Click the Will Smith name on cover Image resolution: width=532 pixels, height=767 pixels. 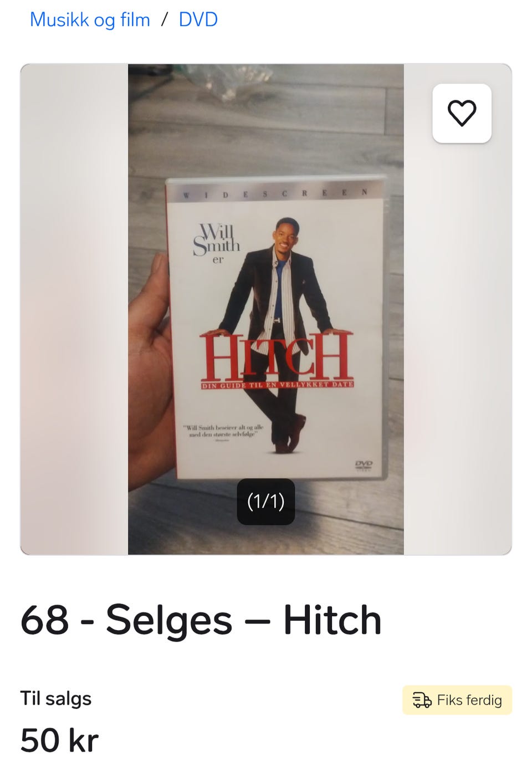pos(216,240)
